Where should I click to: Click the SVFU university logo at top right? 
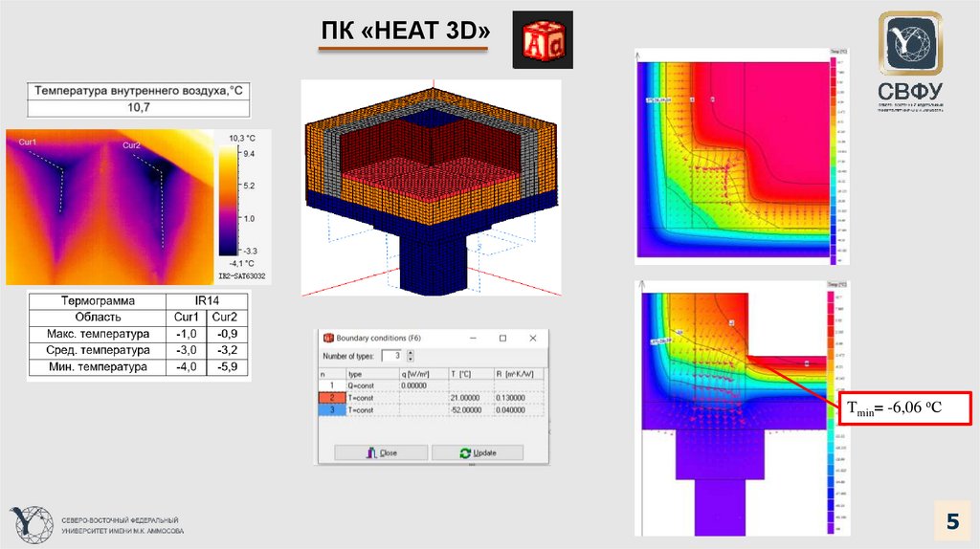pos(910,60)
